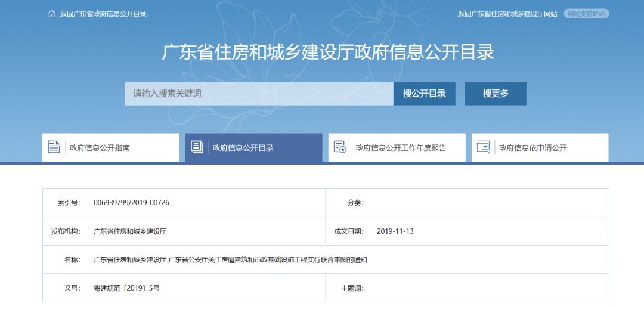The height and width of the screenshot is (309, 644).
Task: Click the document icon for 政府信息公开指南
Action: point(54,147)
